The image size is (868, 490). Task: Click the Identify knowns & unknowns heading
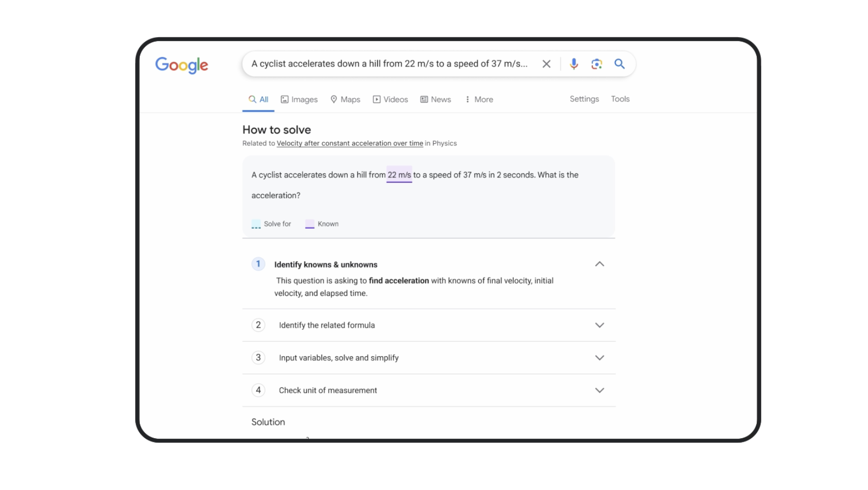click(x=326, y=265)
